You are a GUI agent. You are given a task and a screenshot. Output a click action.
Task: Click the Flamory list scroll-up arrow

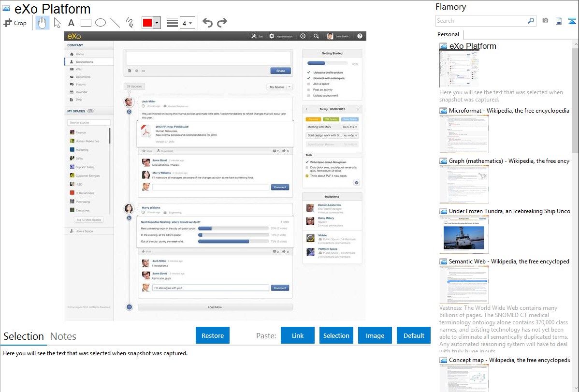point(575,44)
